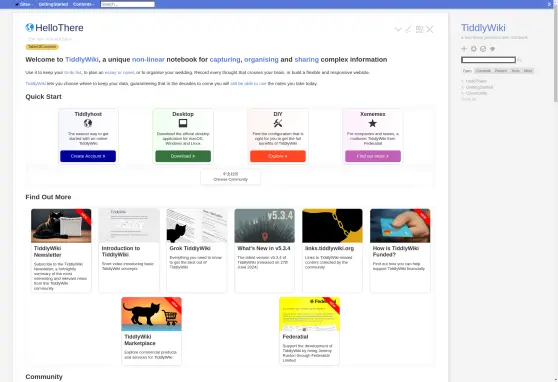This screenshot has height=382, width=558.
Task: Switch to the Contents sidebar tab
Action: (x=483, y=71)
